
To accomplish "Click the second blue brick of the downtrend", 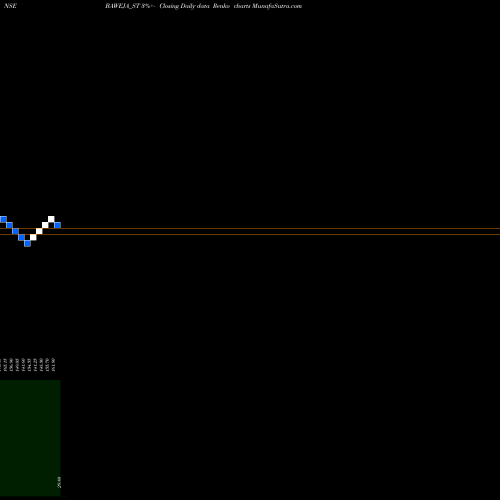I will point(9,225).
